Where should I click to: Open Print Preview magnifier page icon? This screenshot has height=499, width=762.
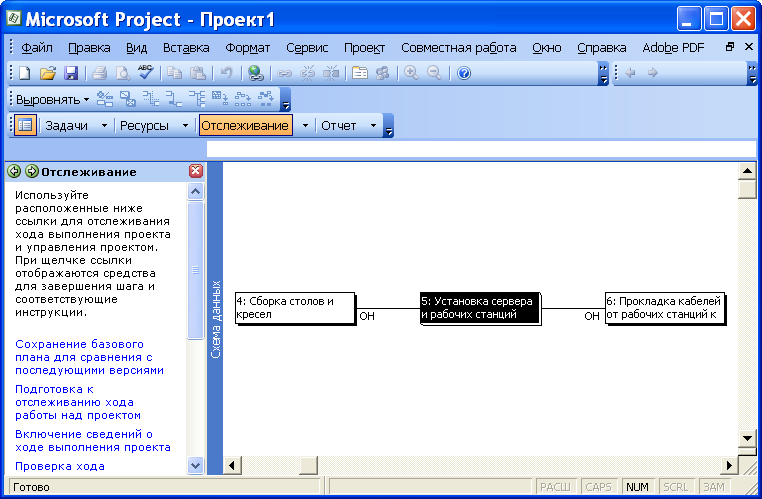122,73
